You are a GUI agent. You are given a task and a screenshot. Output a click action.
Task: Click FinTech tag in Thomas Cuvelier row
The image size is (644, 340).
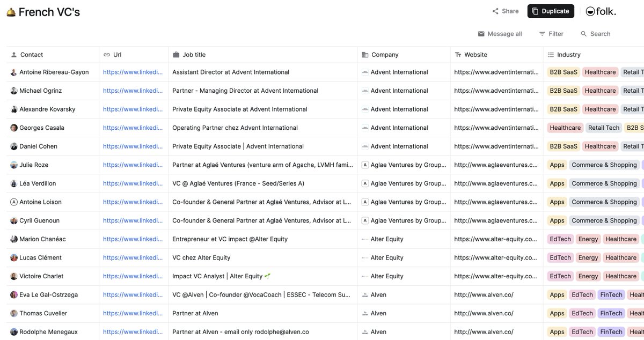click(x=611, y=313)
